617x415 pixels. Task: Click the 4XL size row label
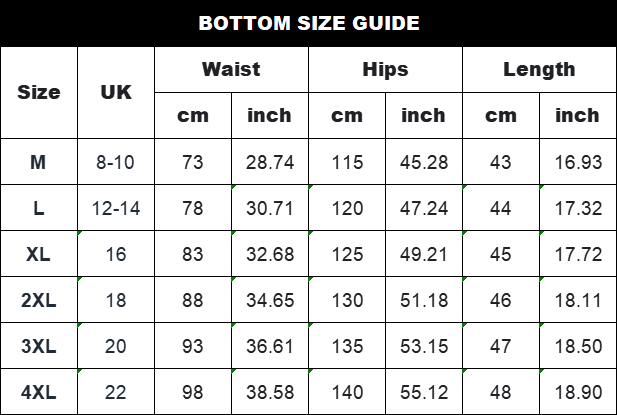coord(39,391)
